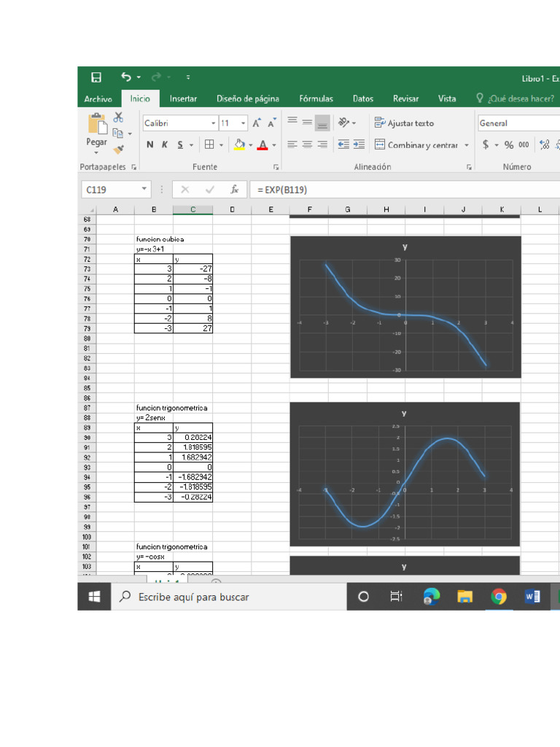This screenshot has height=747, width=560.
Task: Apply thousands separator 000 style
Action: 524,145
